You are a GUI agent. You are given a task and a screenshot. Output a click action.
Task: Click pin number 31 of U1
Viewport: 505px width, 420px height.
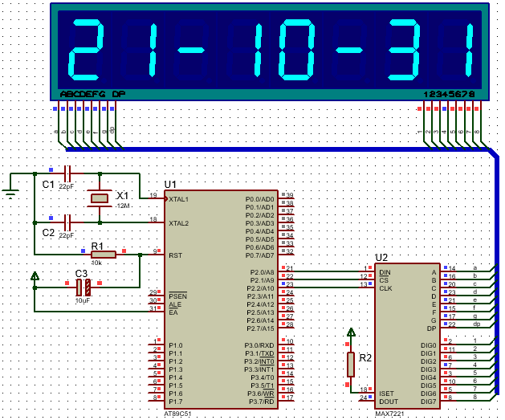(x=153, y=308)
